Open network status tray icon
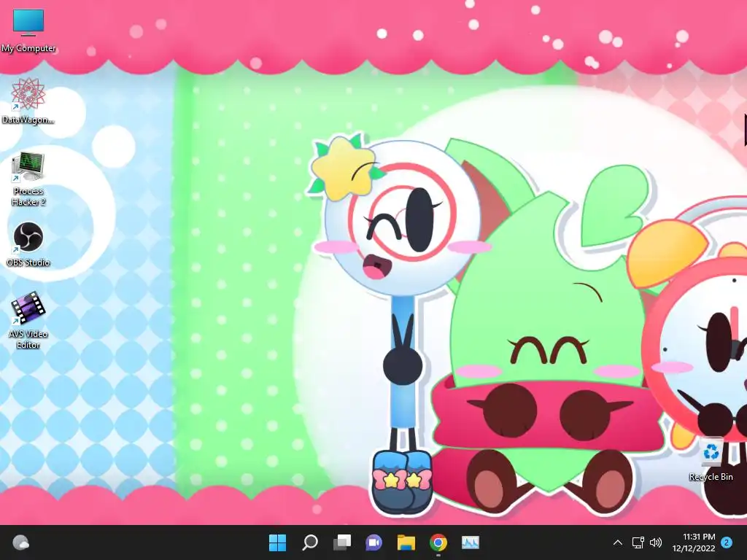 click(x=638, y=542)
